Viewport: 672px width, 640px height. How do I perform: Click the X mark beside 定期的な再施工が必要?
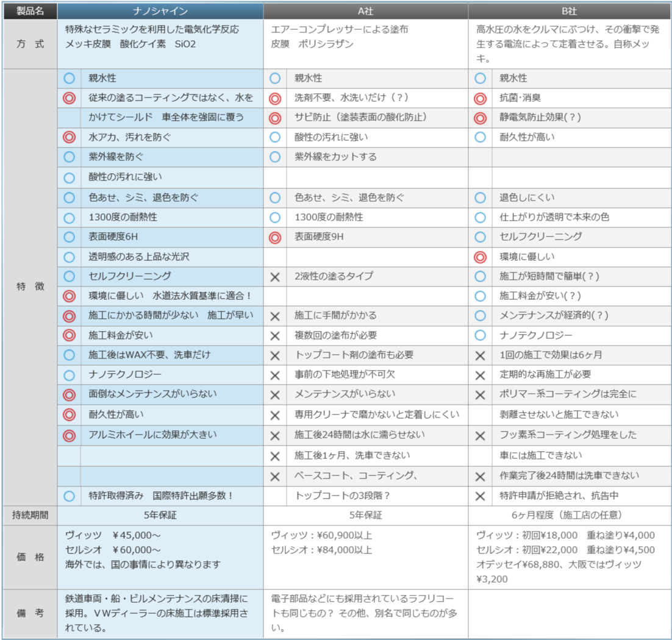tap(480, 375)
